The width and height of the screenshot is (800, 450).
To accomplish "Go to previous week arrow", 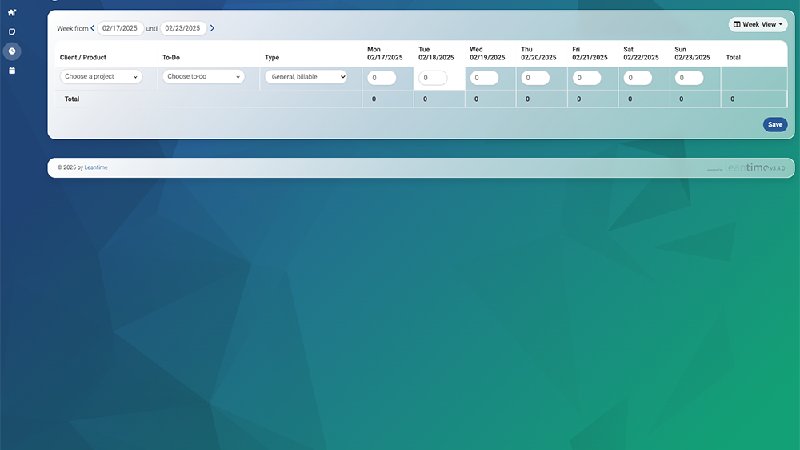I will point(92,28).
